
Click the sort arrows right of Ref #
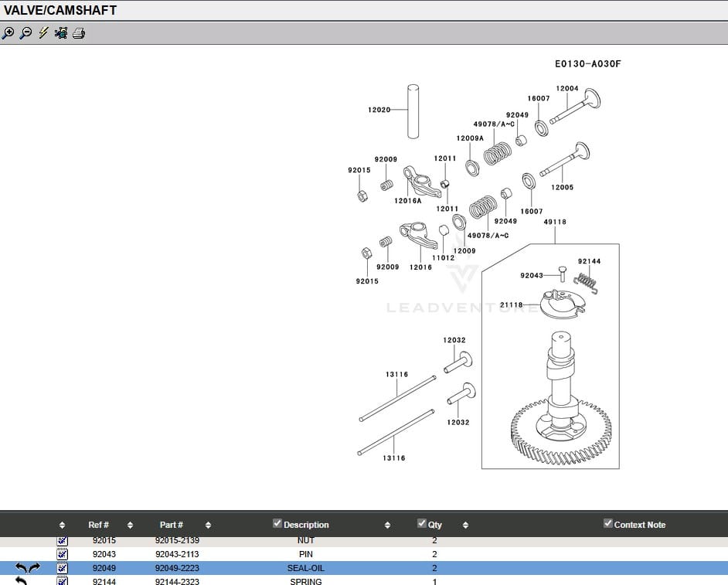tap(130, 525)
